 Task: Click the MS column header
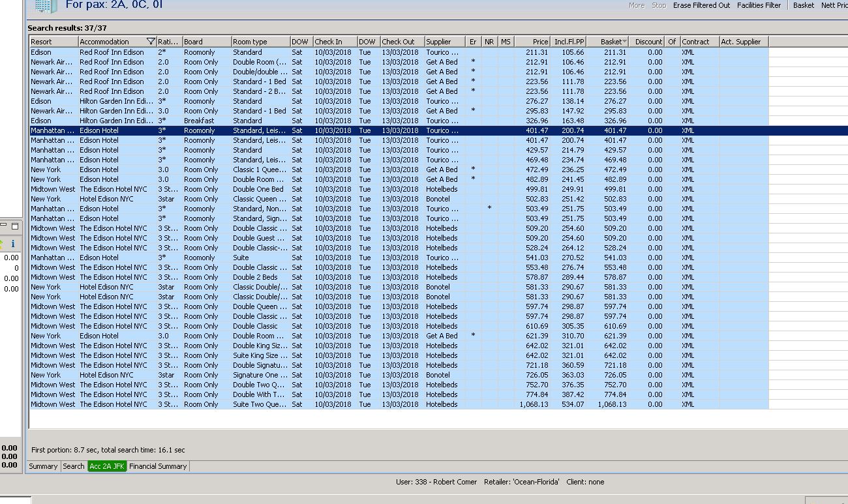pyautogui.click(x=506, y=42)
